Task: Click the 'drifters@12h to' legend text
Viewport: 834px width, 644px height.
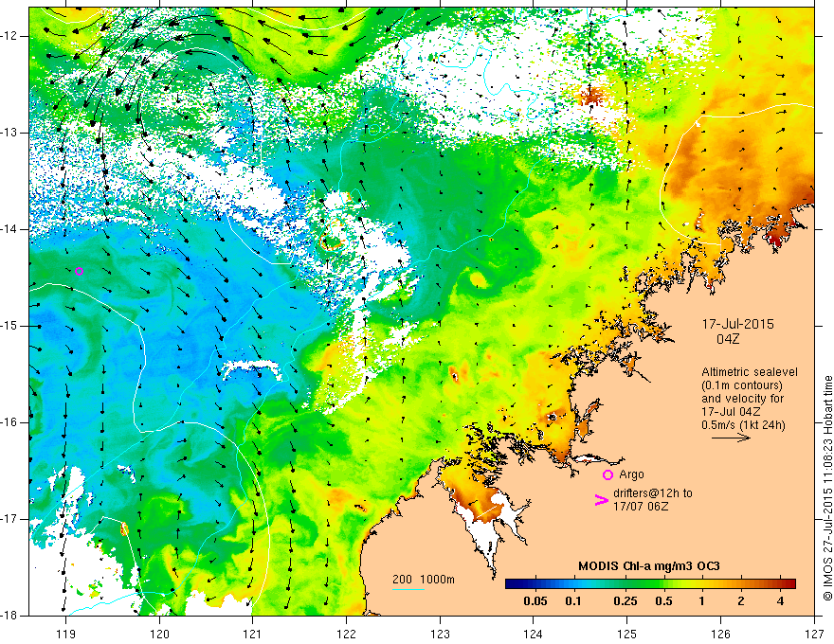Action: (653, 493)
